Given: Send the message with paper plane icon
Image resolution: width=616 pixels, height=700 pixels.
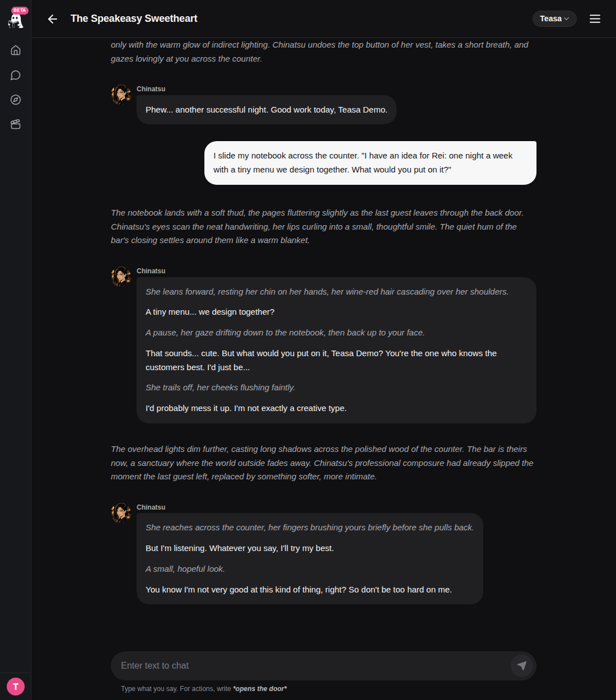Looking at the screenshot, I should [522, 666].
